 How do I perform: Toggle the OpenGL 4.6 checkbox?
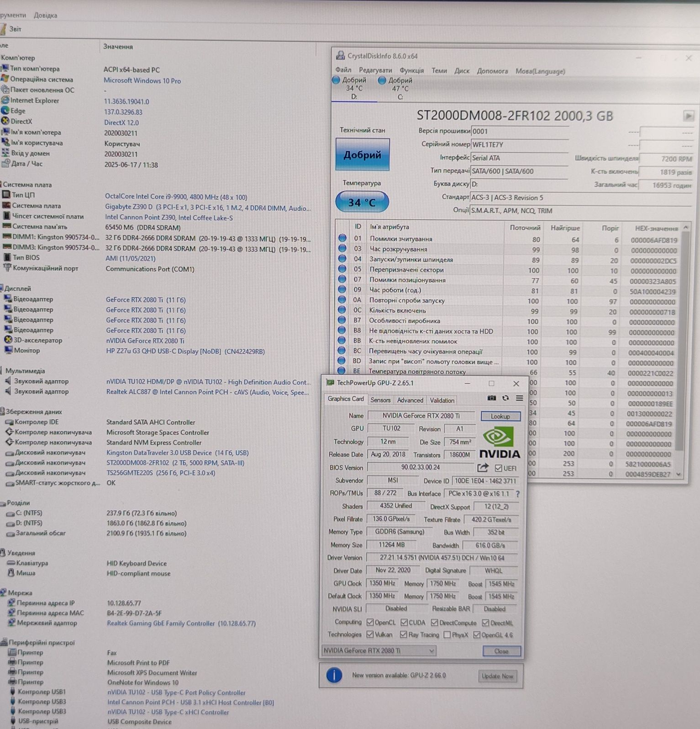point(477,635)
